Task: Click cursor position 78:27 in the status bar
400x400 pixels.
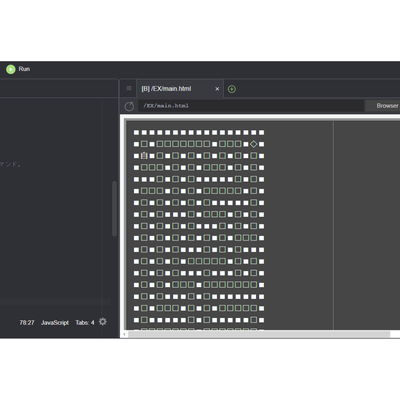Action: point(27,323)
